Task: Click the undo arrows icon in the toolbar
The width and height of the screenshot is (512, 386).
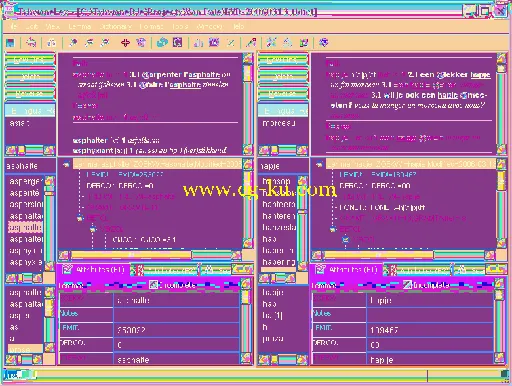Action: (31, 43)
